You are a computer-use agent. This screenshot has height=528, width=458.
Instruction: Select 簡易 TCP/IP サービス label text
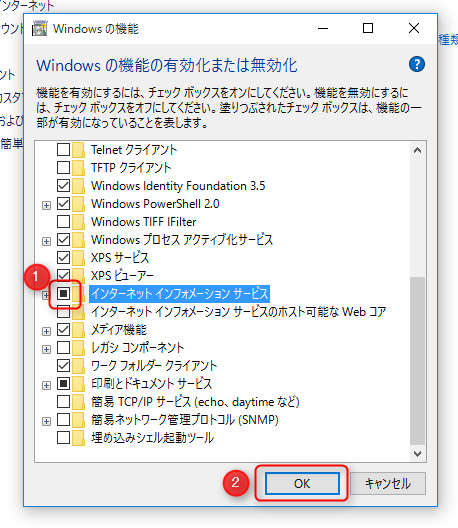pyautogui.click(x=195, y=402)
